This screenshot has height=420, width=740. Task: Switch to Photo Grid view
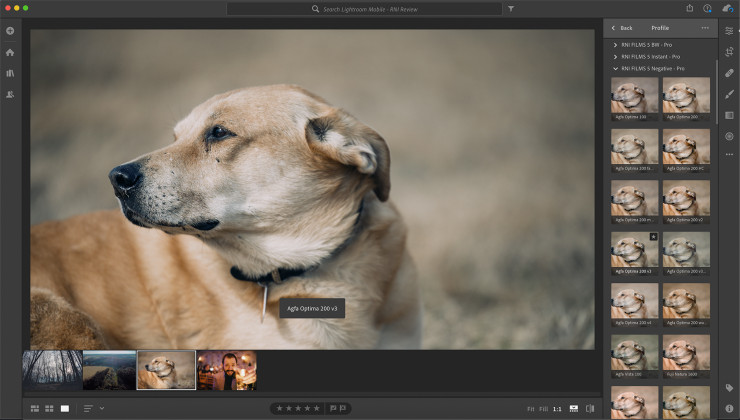click(x=35, y=408)
